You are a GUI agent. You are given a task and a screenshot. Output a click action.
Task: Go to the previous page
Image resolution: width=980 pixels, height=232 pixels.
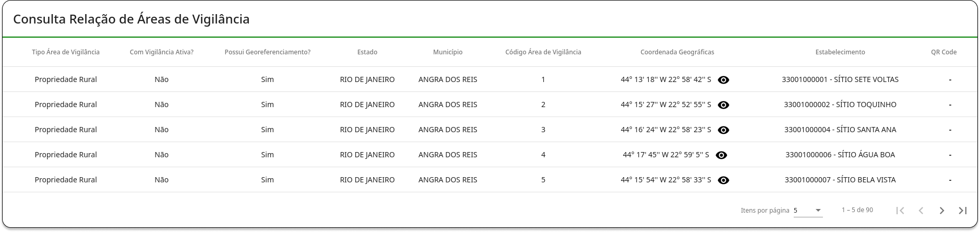click(921, 211)
